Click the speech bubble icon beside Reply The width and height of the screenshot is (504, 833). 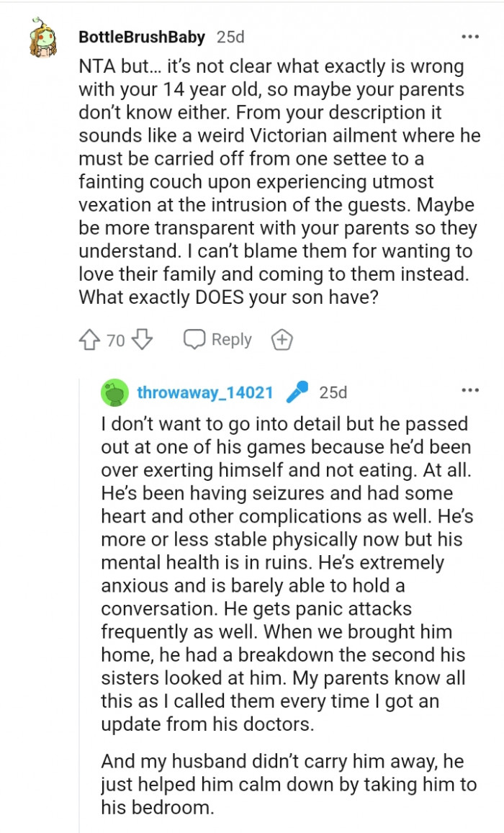click(x=194, y=340)
